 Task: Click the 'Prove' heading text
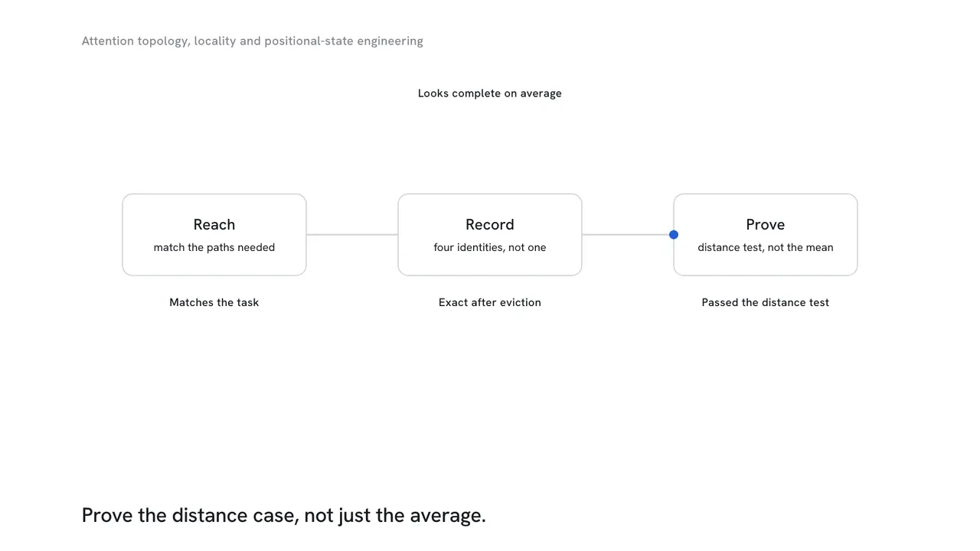point(766,224)
